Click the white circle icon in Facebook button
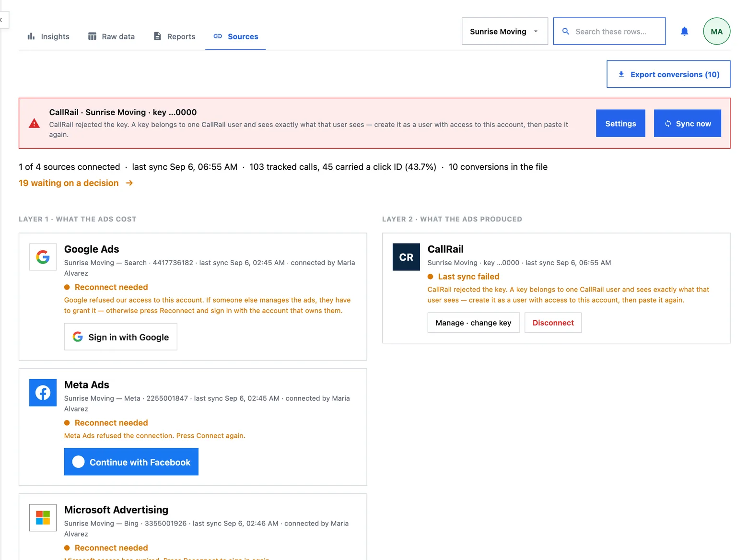Viewport: 748px width, 560px height. coord(79,462)
